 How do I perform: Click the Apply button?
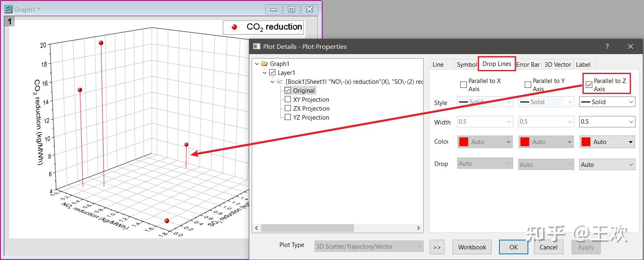[586, 247]
